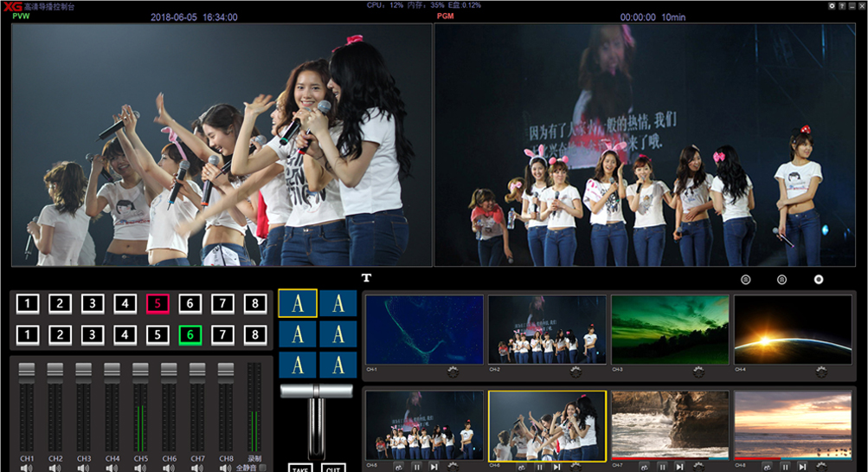The width and height of the screenshot is (868, 472).
Task: Skip to next clip on CH-5
Action: (x=434, y=467)
